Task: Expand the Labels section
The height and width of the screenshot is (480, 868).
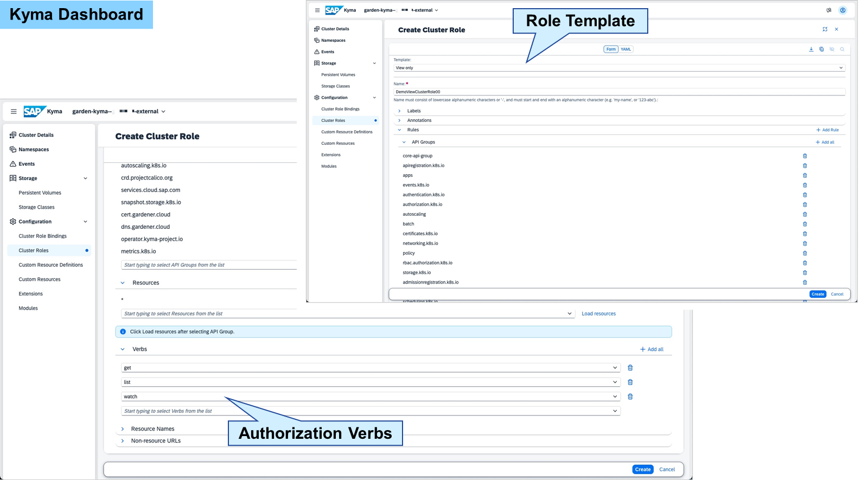Action: (x=400, y=111)
